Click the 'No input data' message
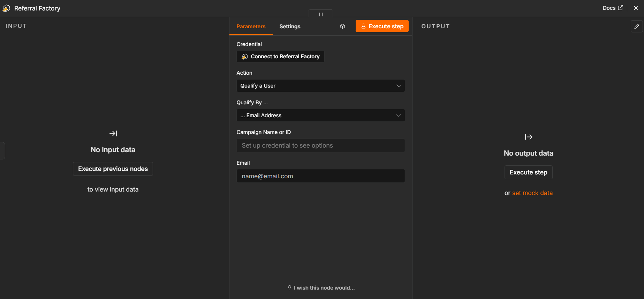 [113, 150]
